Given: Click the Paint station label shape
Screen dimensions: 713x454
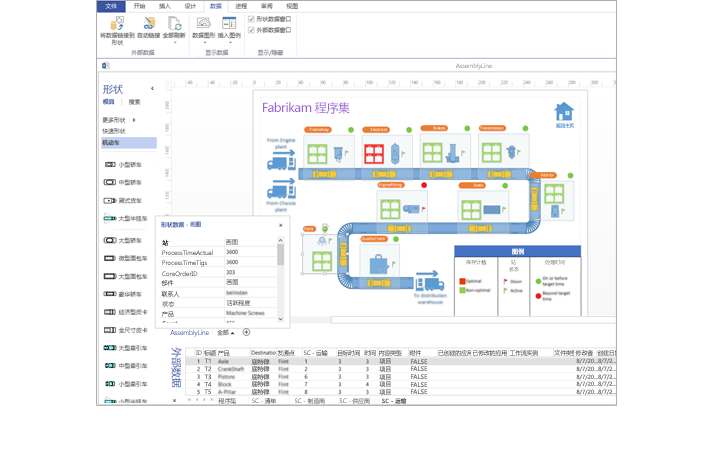Looking at the screenshot, I should click(309, 229).
